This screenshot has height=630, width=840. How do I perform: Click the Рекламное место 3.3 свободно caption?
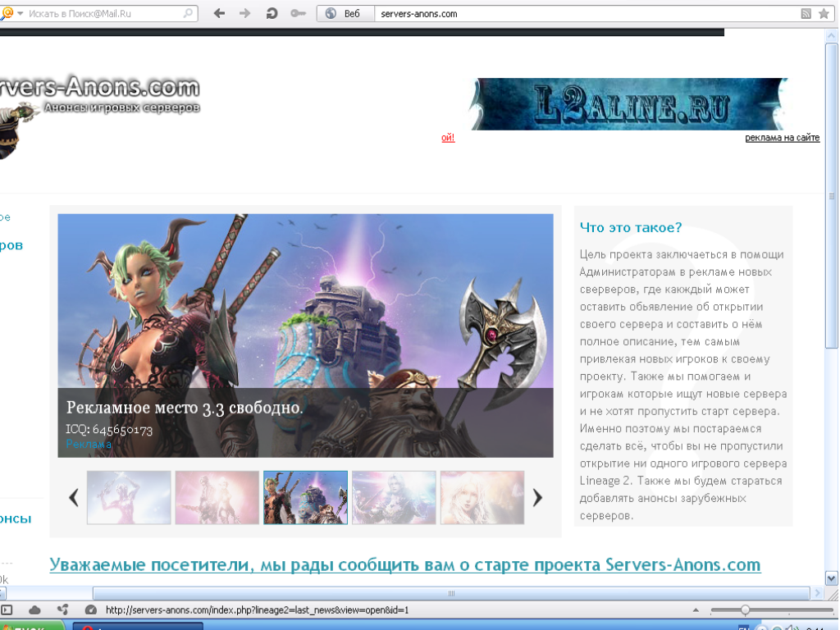pyautogui.click(x=185, y=409)
